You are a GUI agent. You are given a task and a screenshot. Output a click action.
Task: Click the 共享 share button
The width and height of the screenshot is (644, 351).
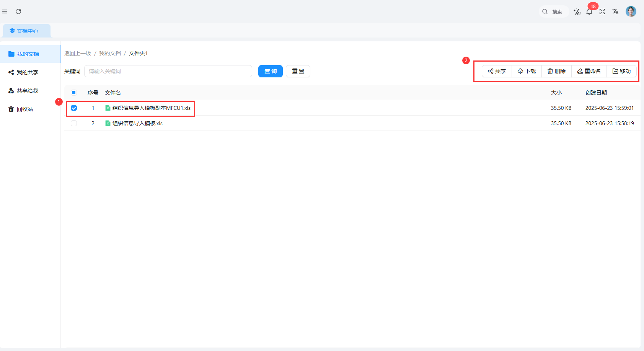click(497, 71)
